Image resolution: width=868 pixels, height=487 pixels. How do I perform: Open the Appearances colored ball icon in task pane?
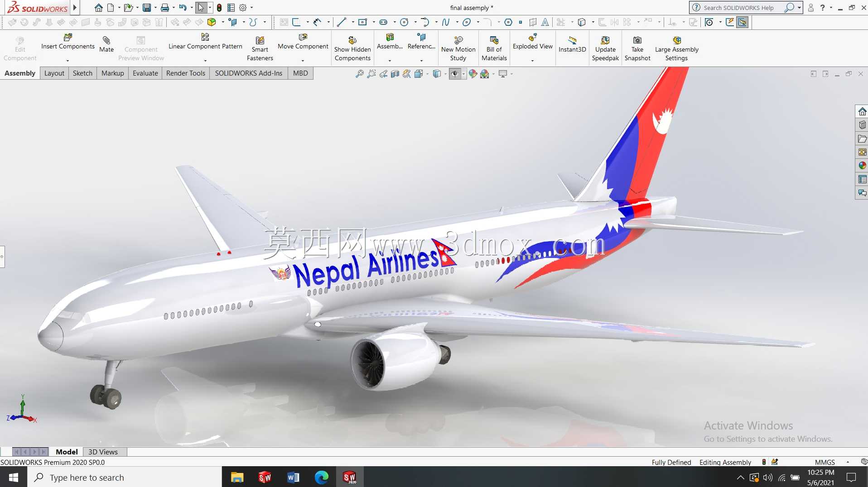point(862,166)
